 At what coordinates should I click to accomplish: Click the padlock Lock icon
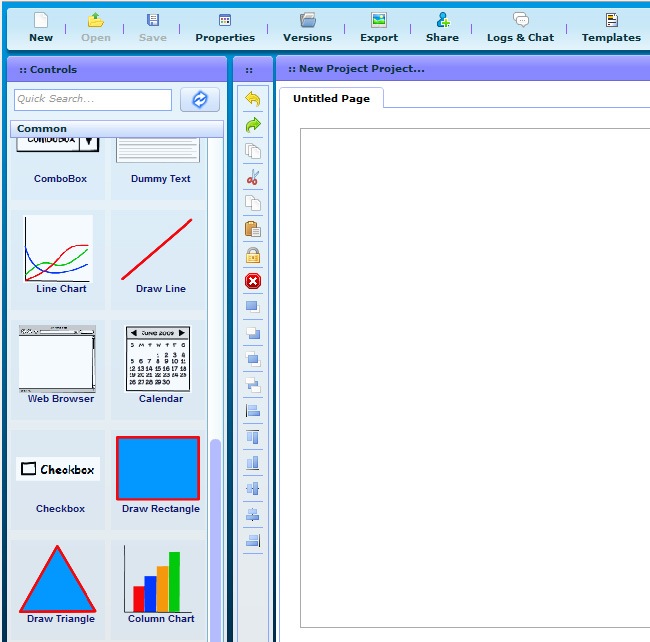click(253, 255)
